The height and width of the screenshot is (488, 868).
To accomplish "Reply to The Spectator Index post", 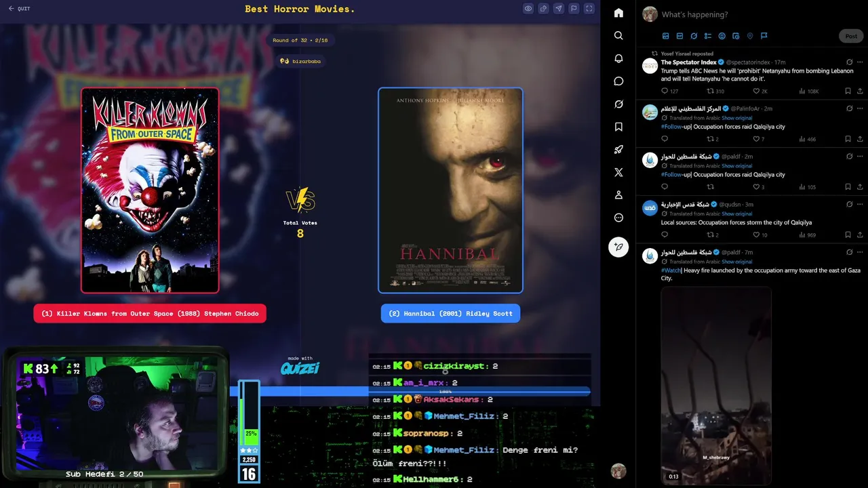I will 665,91.
